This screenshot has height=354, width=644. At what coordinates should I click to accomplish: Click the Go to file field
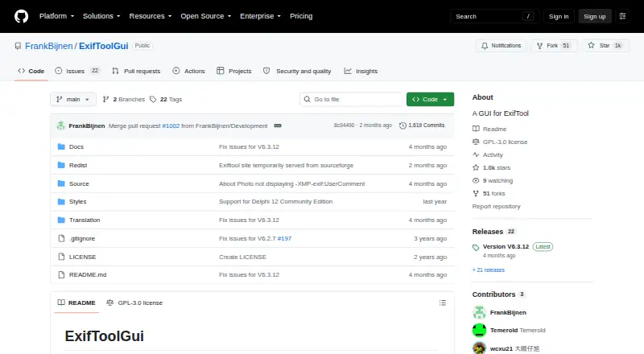tap(352, 100)
